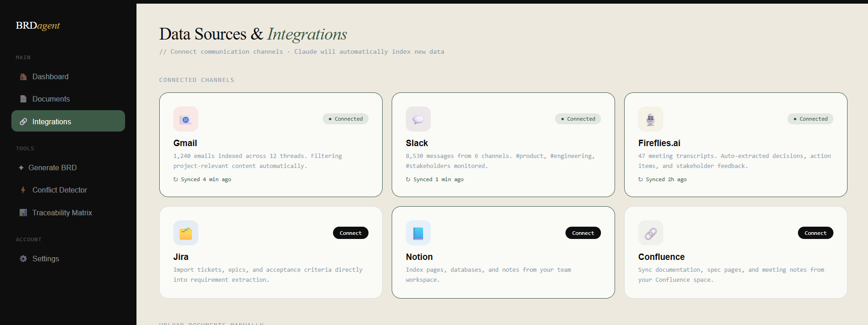The width and height of the screenshot is (868, 325).
Task: Click the Traceability Matrix chart icon
Action: 23,213
